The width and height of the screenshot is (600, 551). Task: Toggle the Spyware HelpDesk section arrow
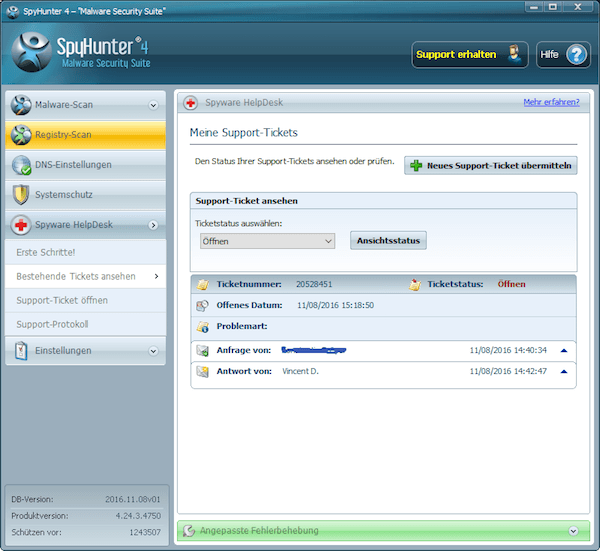tap(153, 225)
